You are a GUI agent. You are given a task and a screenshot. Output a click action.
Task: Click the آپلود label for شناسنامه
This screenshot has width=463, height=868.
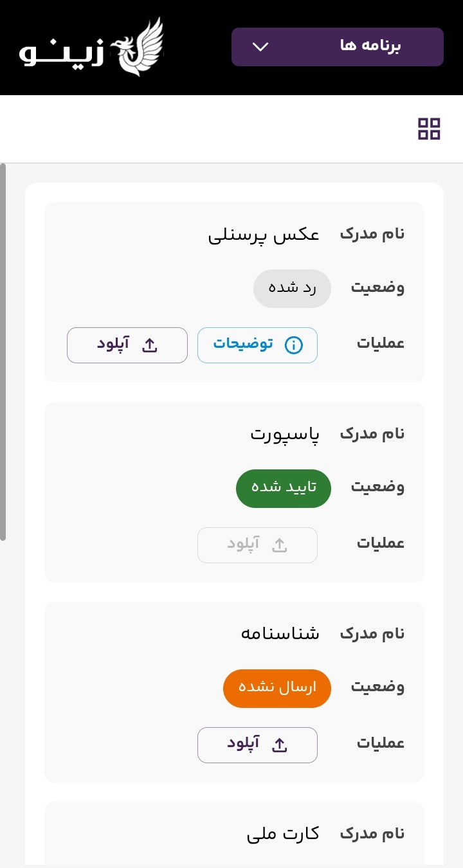coord(243,745)
